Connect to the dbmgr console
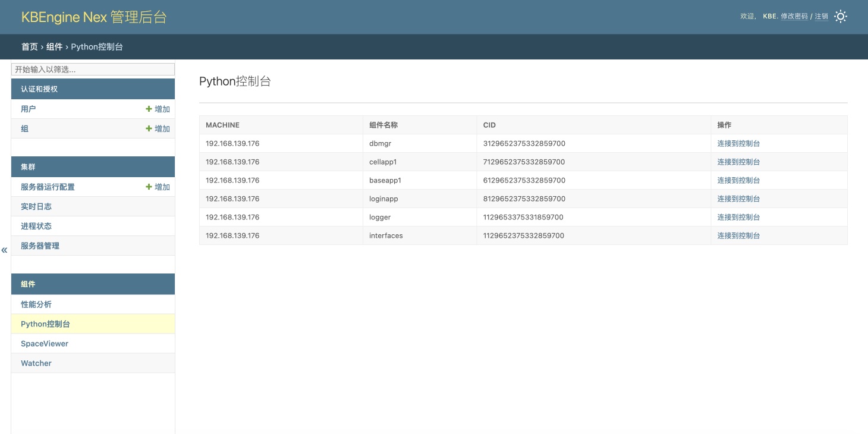868x434 pixels. point(738,143)
